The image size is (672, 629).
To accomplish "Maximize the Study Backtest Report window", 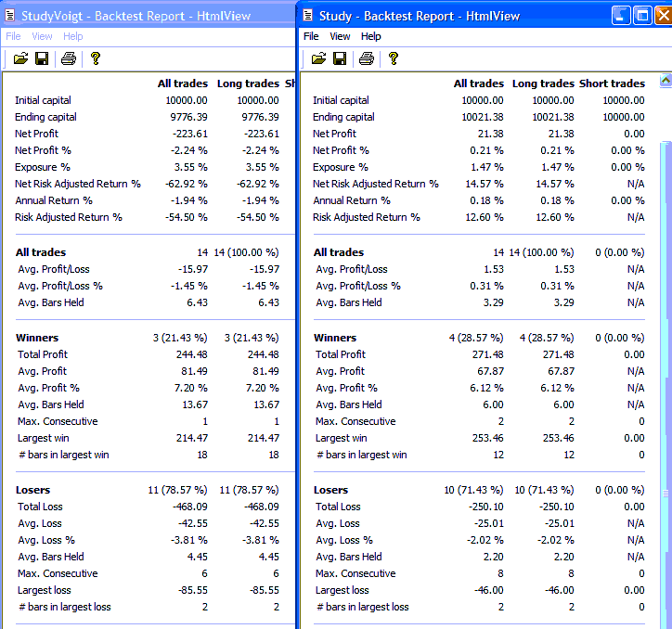I will [642, 16].
